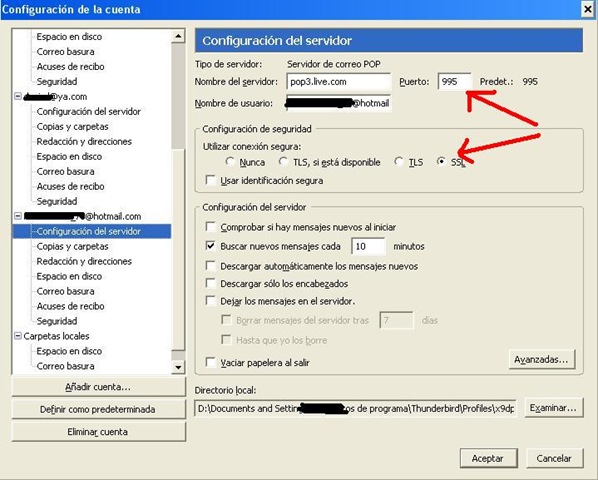The image size is (598, 480).
Task: Open Seguridad under @hotmail.com account
Action: (x=57, y=321)
